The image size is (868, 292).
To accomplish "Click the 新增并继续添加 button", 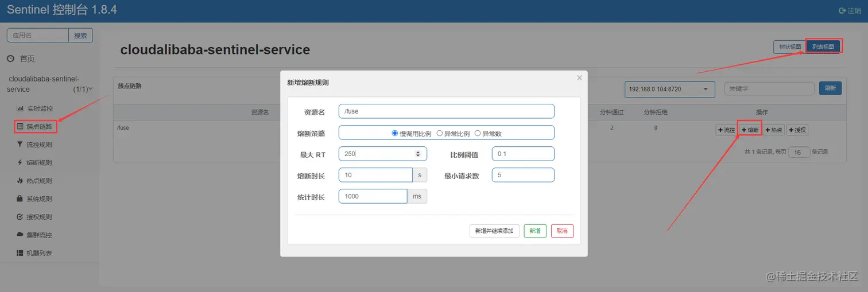I will 494,231.
